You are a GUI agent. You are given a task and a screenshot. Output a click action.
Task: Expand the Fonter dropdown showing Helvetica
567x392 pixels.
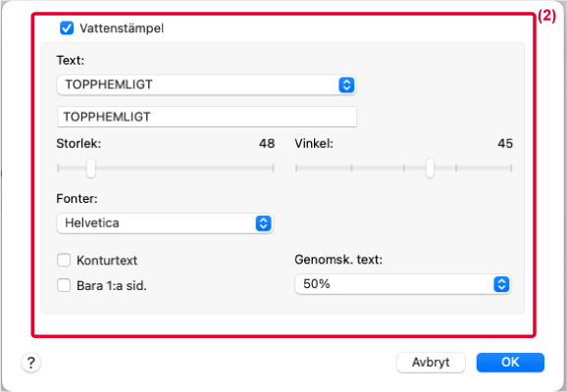(165, 223)
